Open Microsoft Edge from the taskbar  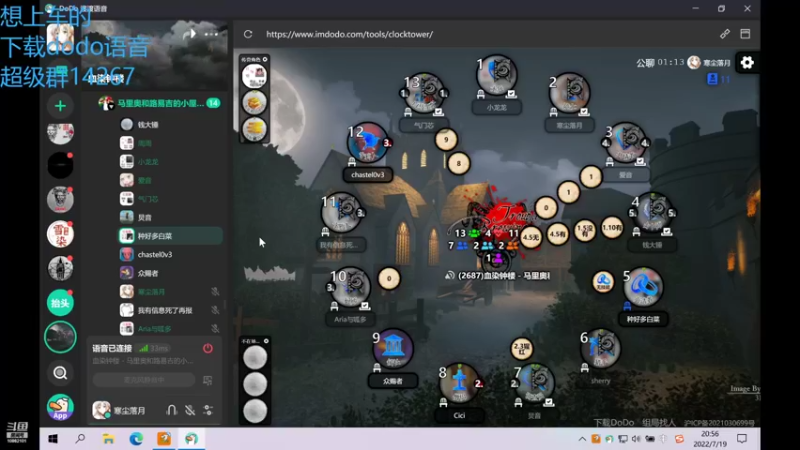pos(136,439)
